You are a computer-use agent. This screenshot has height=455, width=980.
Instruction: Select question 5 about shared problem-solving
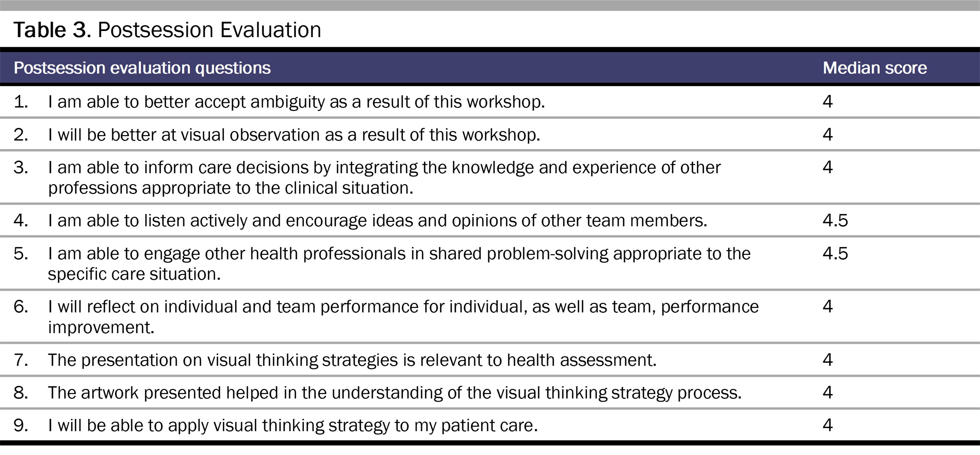(399, 264)
